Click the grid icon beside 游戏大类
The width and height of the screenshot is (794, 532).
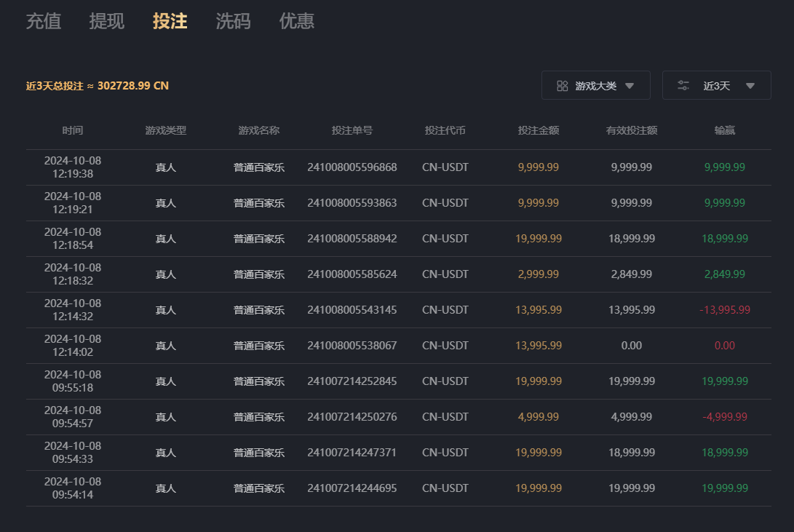(562, 86)
